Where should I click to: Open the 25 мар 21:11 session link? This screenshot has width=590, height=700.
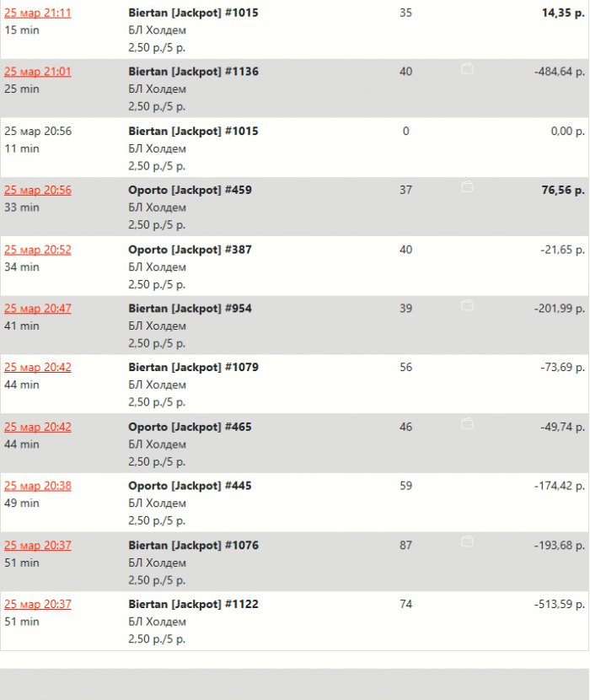(38, 13)
